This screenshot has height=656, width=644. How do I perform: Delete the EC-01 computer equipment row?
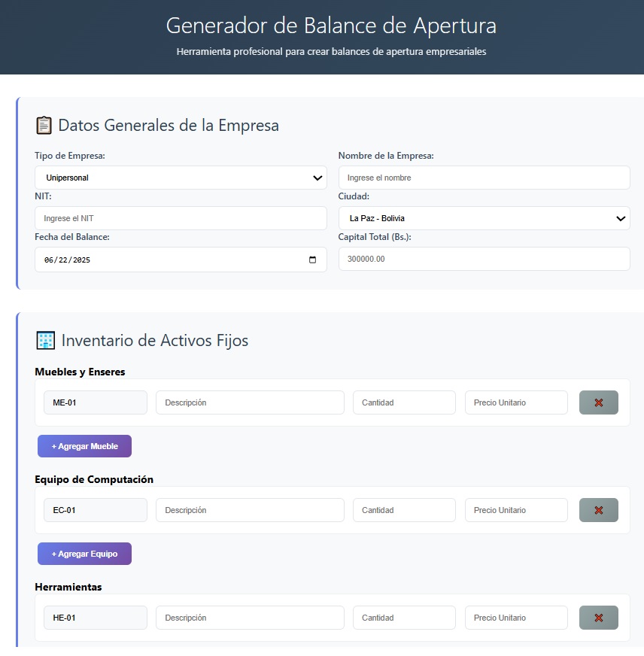click(598, 510)
